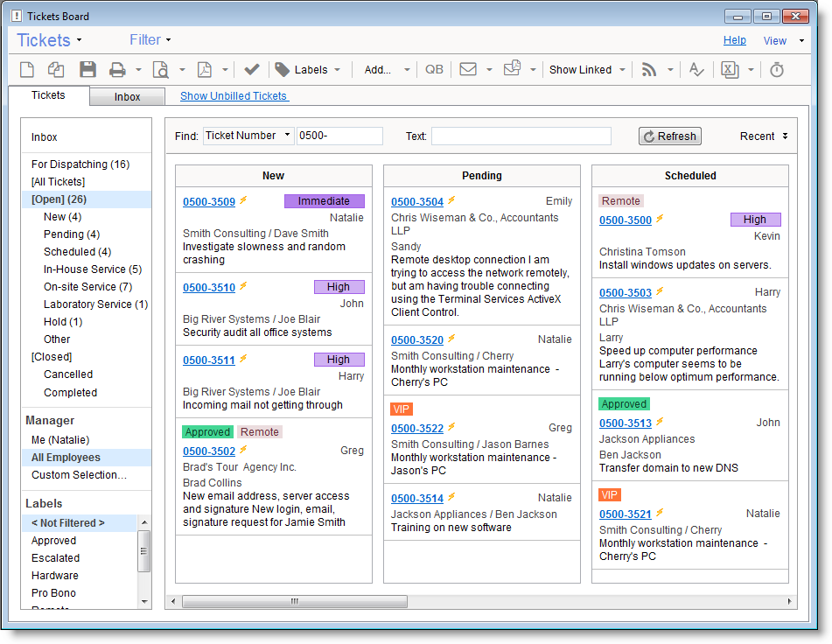832x644 pixels.
Task: Click the Text search input field
Action: [x=521, y=136]
